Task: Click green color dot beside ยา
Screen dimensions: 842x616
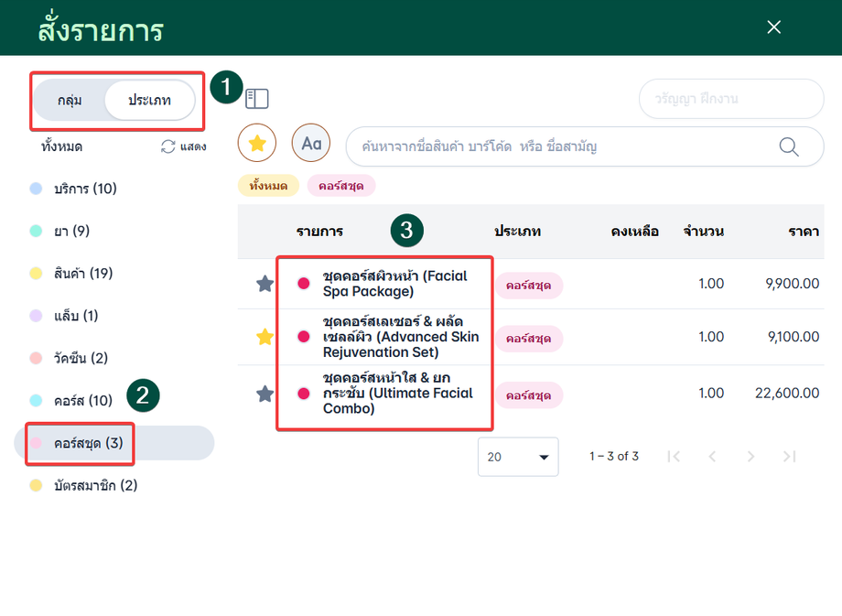Action: point(36,231)
